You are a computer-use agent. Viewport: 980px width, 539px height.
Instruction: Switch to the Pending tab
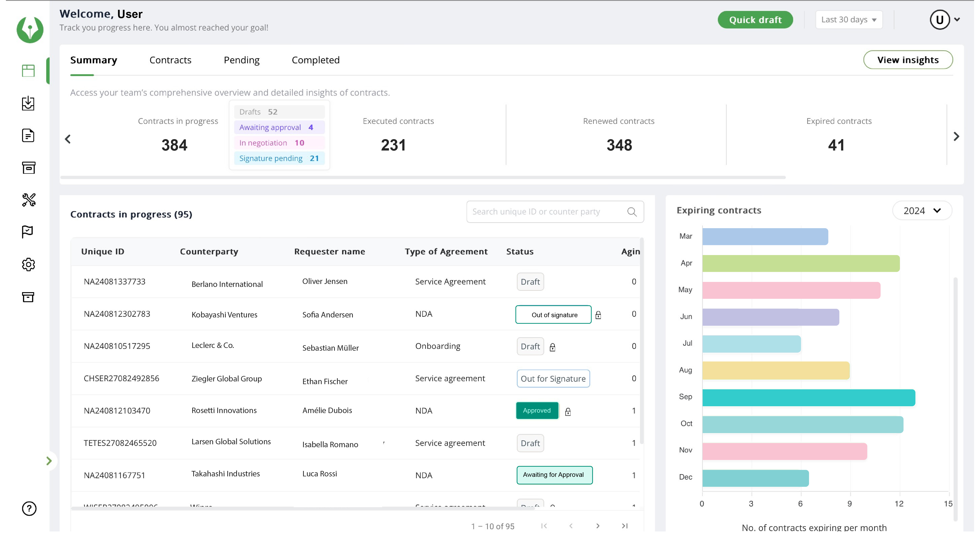pos(241,60)
